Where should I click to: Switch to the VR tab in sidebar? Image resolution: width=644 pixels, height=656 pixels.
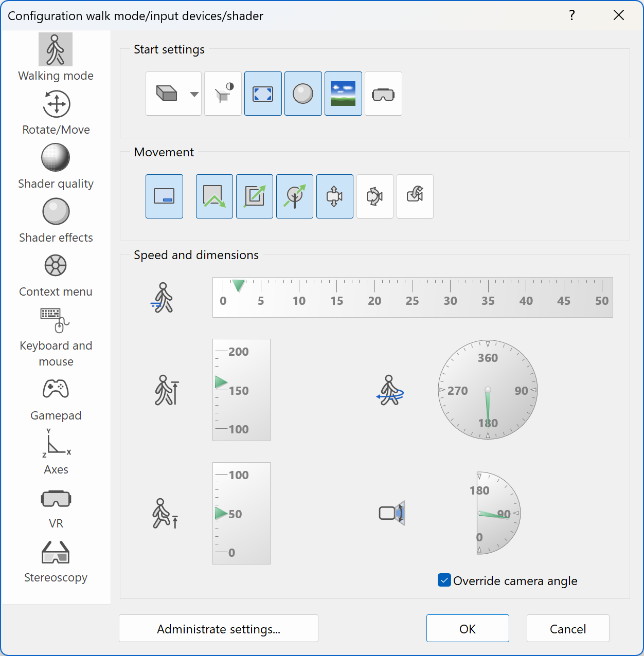click(56, 499)
